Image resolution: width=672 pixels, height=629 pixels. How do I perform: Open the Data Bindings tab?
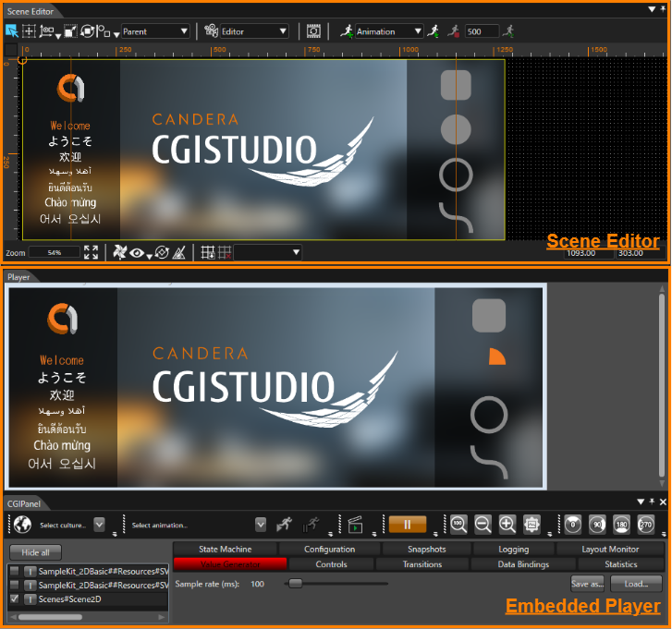pyautogui.click(x=523, y=564)
